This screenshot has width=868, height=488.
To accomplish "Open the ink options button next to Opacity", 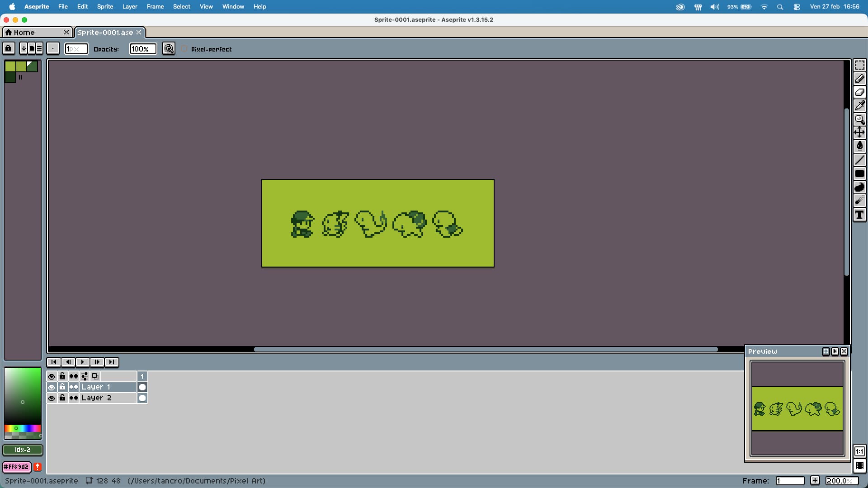I will coord(169,49).
